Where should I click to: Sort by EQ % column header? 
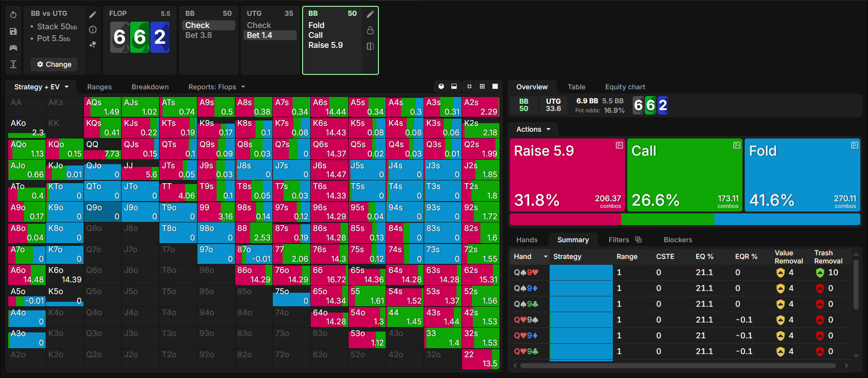704,257
